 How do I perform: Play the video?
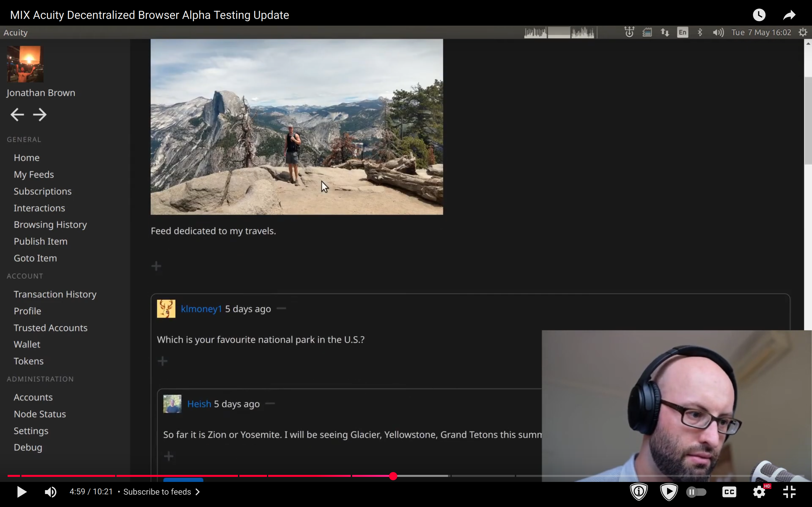pyautogui.click(x=22, y=492)
